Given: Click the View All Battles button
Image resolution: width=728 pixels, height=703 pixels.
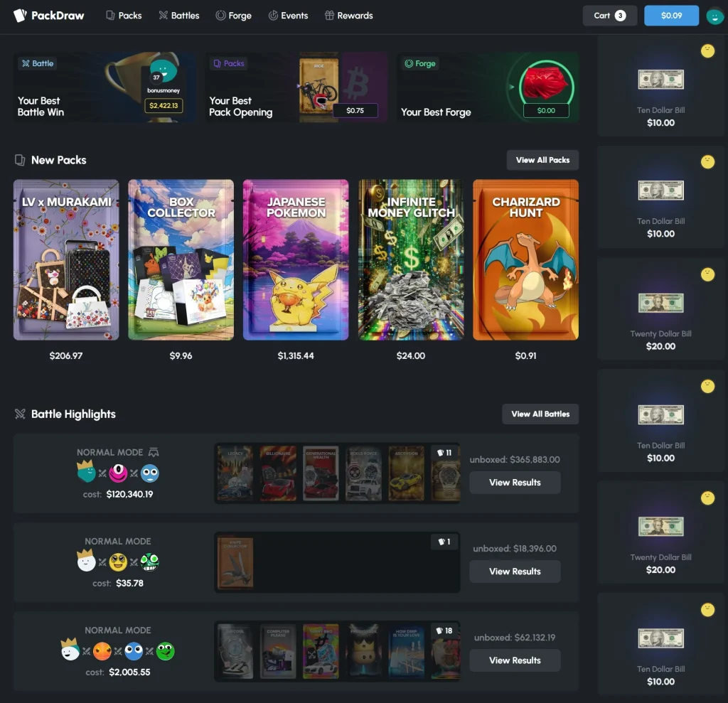Looking at the screenshot, I should (x=540, y=414).
